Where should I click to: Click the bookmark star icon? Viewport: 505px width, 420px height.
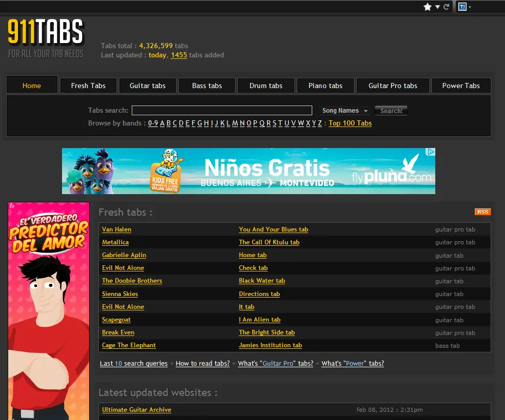(428, 7)
